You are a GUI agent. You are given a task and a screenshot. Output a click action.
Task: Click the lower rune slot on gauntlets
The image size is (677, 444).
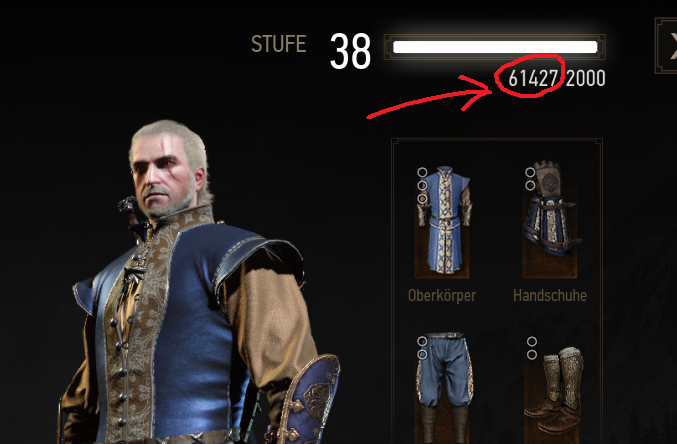tap(530, 185)
